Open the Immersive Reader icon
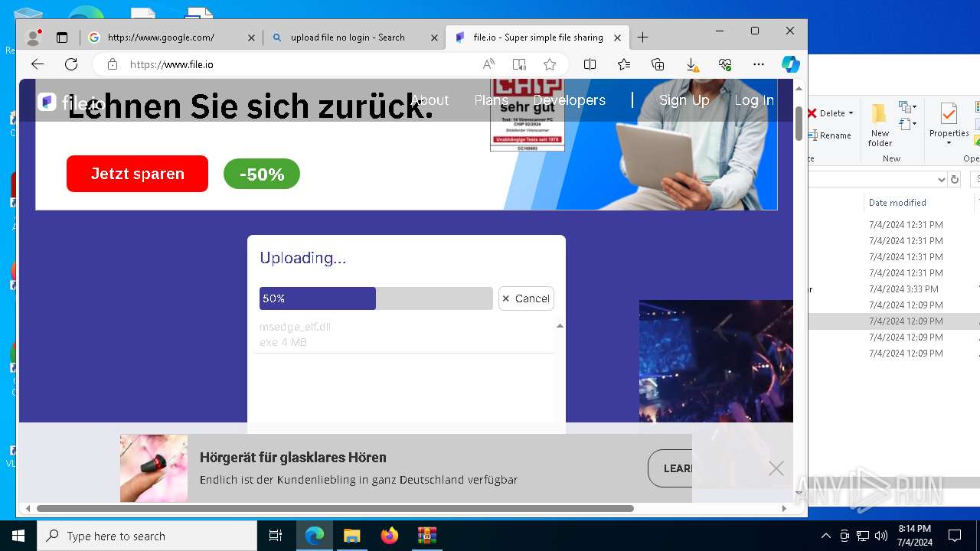 point(519,64)
